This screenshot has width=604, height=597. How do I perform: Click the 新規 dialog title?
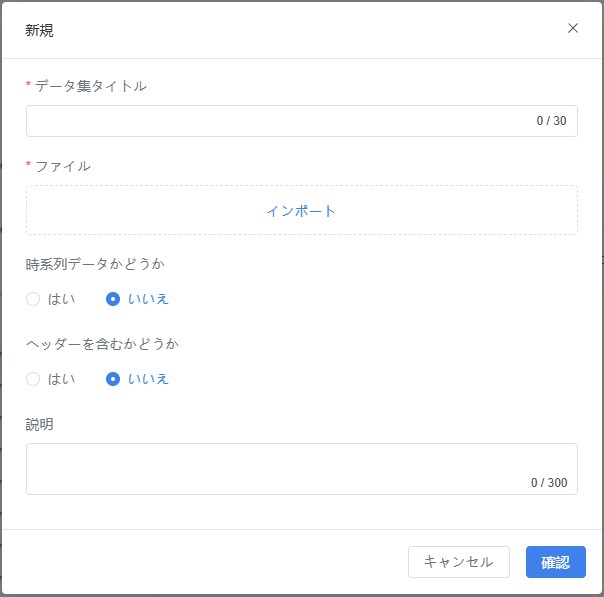[40, 30]
